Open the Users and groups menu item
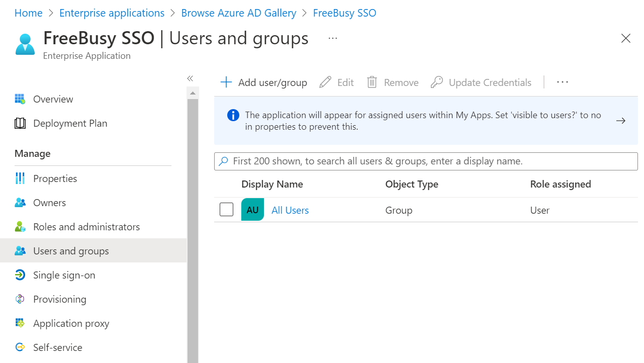 [71, 251]
